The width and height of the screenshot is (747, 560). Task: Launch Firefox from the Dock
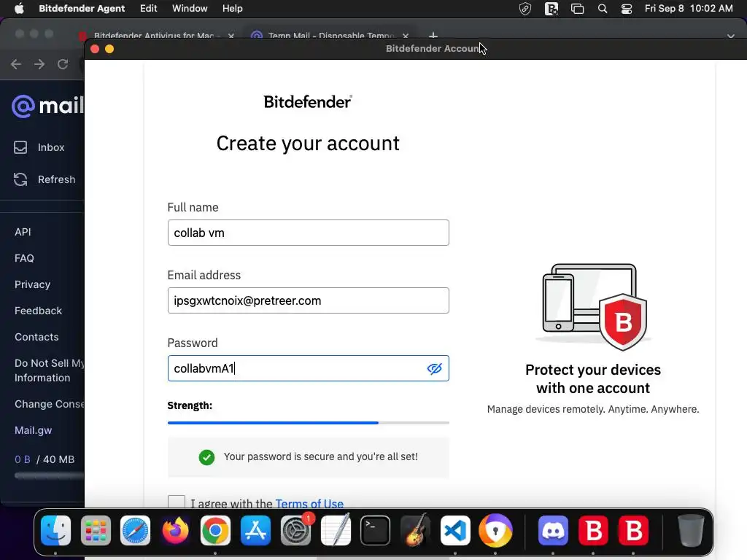tap(175, 530)
